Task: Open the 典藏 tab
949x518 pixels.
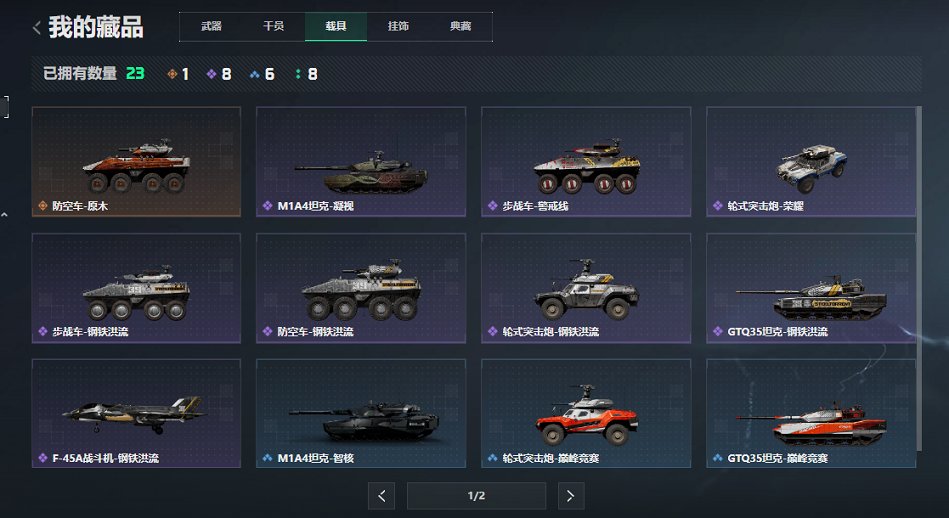Action: [x=461, y=26]
